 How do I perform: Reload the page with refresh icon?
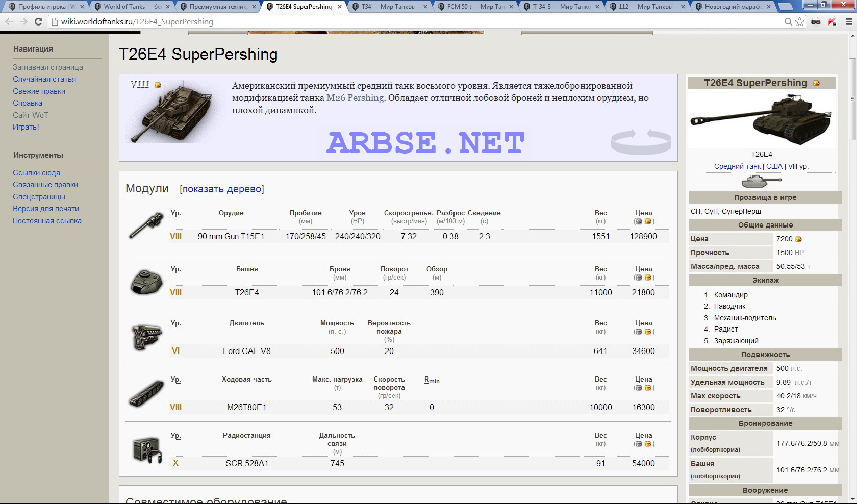(38, 22)
